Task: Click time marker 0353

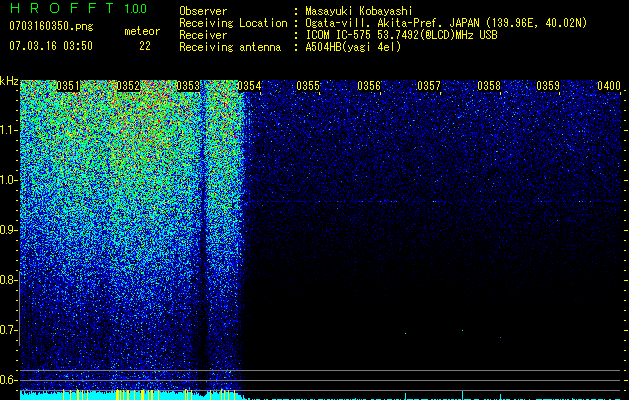Action: tap(188, 86)
